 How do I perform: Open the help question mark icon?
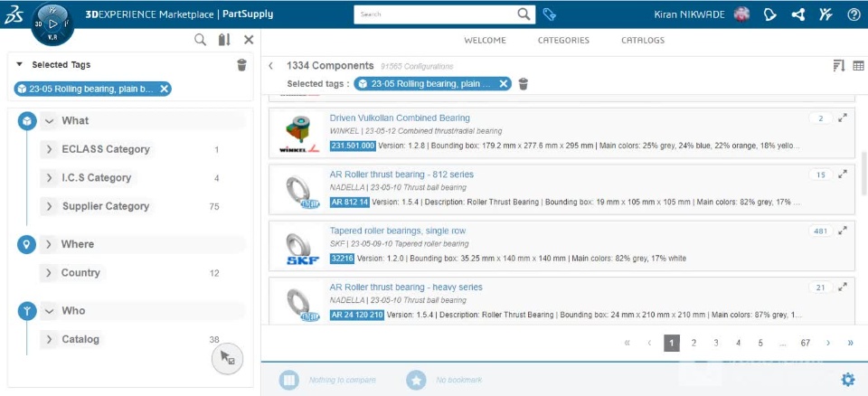(x=854, y=15)
